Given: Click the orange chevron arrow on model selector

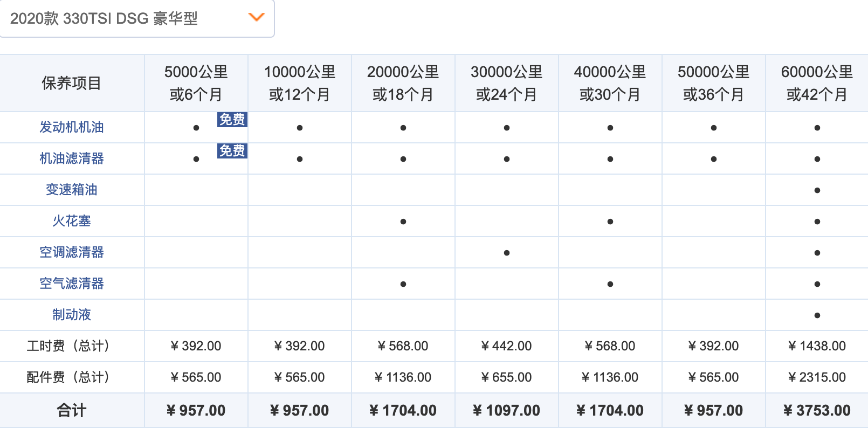Looking at the screenshot, I should pyautogui.click(x=256, y=17).
